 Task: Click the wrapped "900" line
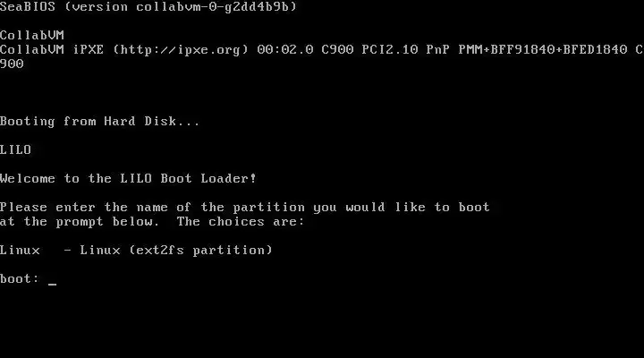[x=12, y=64]
